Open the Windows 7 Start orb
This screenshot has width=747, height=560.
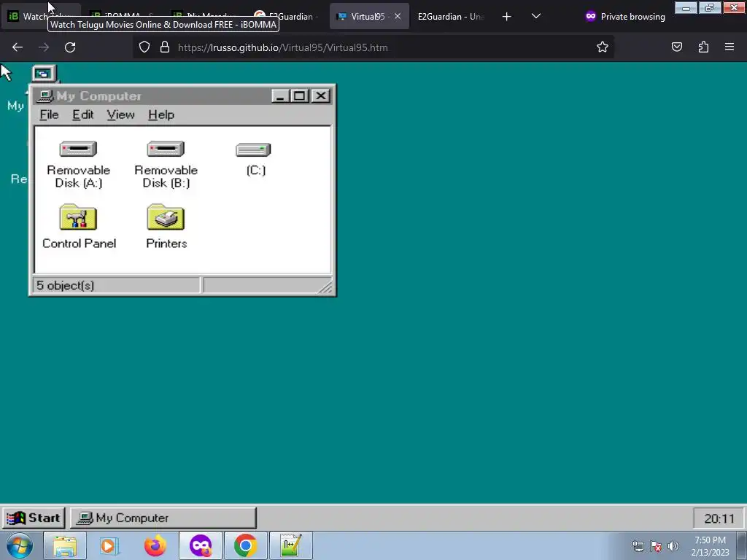point(20,545)
